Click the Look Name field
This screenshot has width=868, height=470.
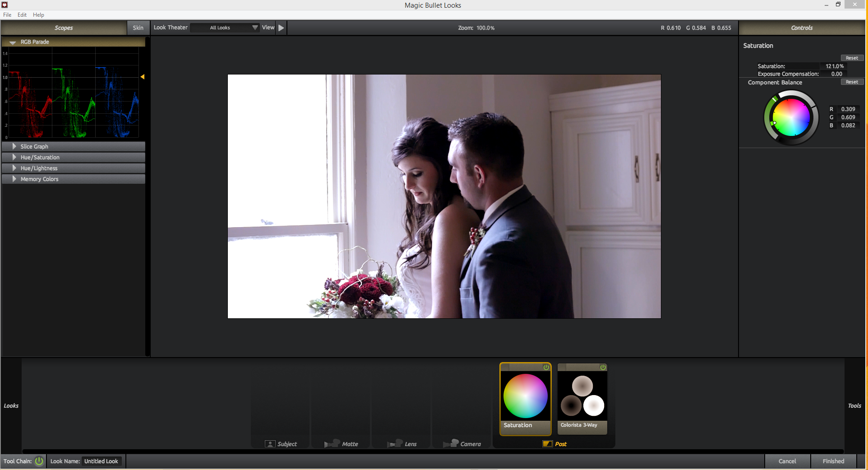point(101,461)
